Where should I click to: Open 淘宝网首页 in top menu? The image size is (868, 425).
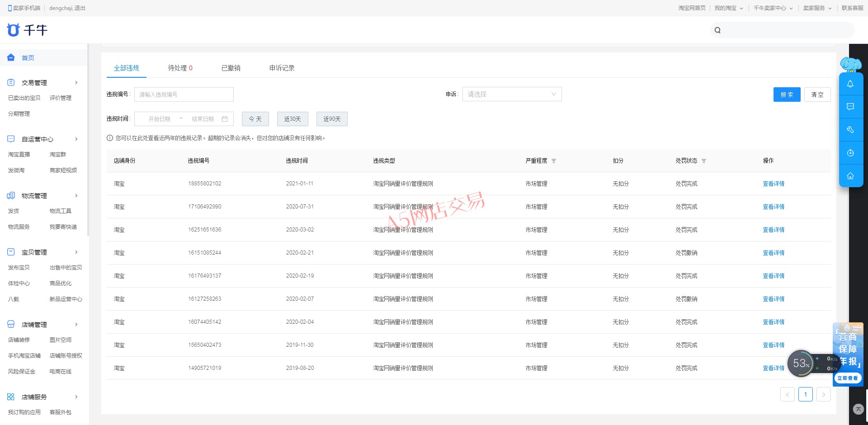[x=692, y=8]
